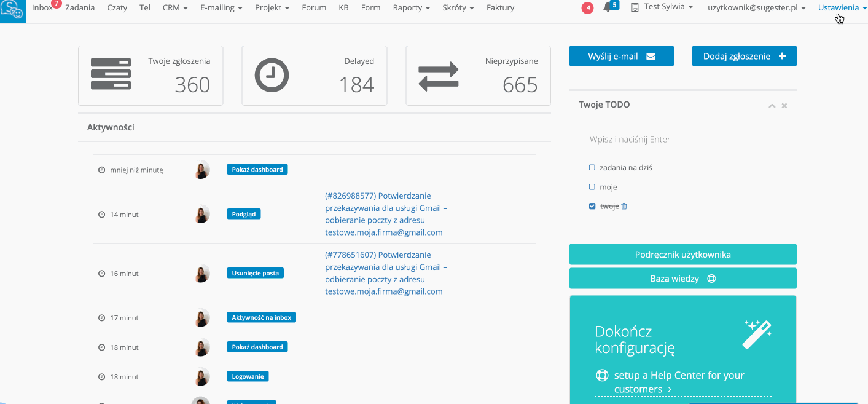Open the Forum menu item
The image size is (868, 404).
pos(314,8)
